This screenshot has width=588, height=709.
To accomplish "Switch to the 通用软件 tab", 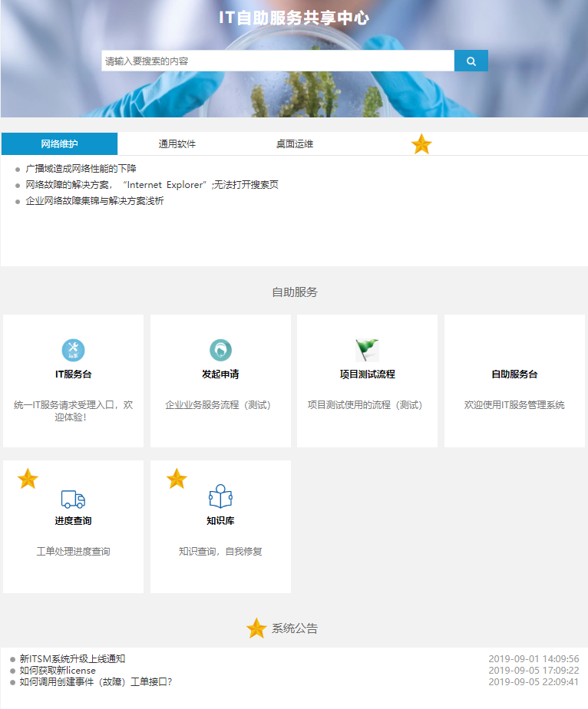I will [x=177, y=144].
